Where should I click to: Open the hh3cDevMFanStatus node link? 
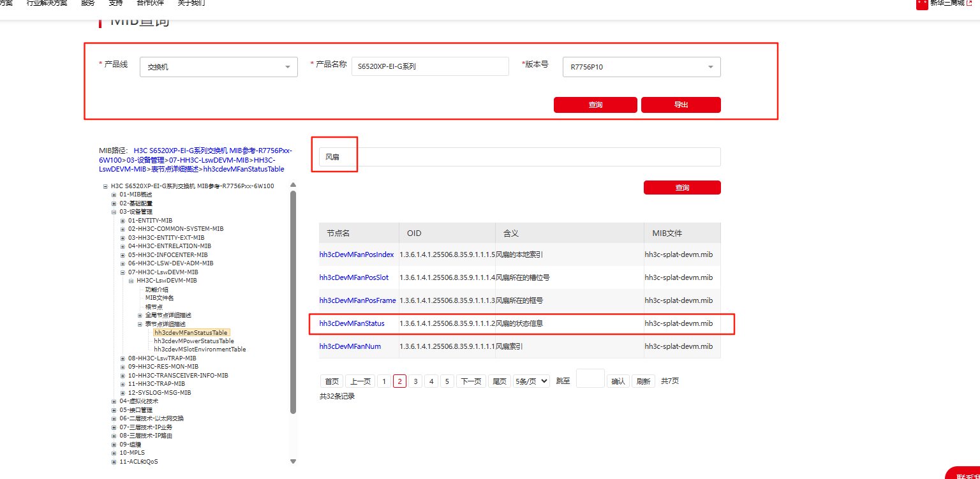point(352,323)
